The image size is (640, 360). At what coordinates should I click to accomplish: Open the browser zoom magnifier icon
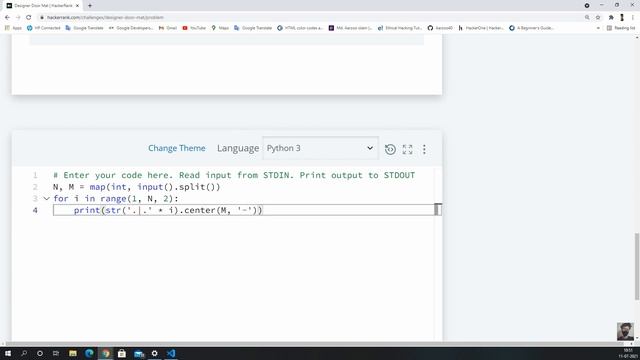[x=587, y=18]
